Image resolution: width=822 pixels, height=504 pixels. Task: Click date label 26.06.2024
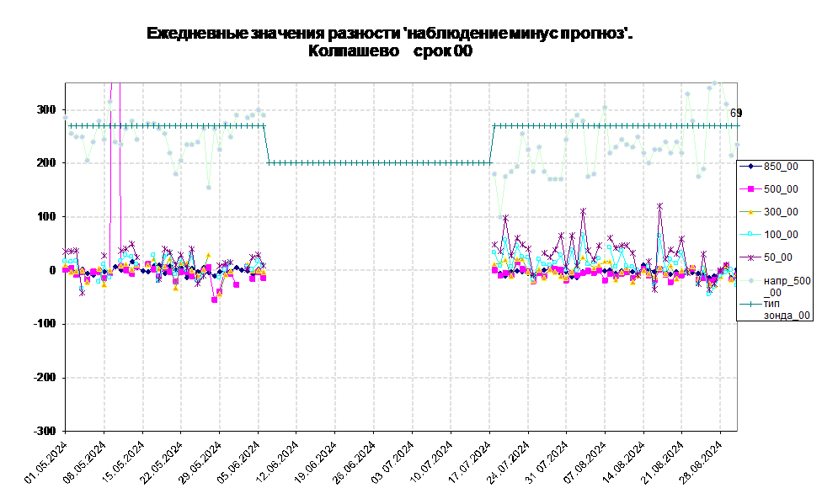[x=355, y=463]
